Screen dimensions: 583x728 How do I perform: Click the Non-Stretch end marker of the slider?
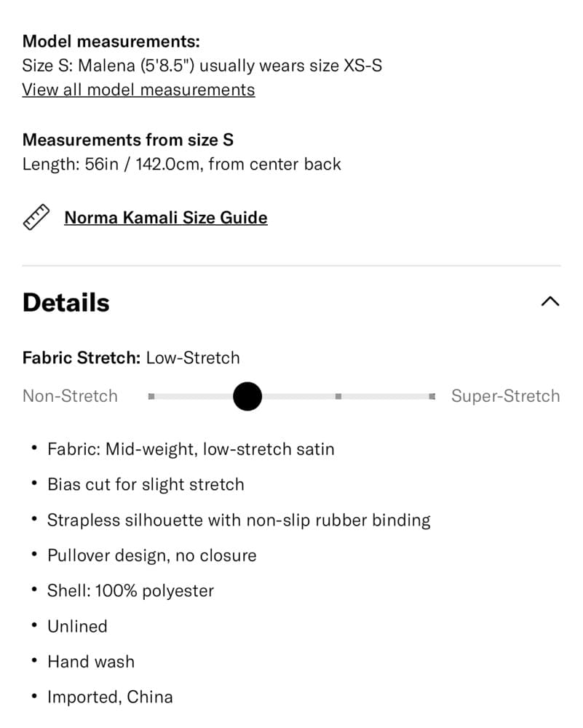click(151, 397)
